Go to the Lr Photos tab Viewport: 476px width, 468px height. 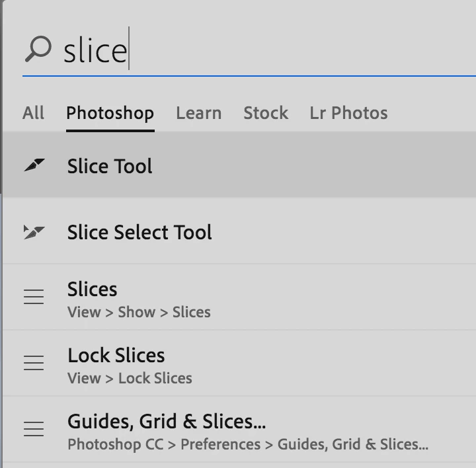[x=348, y=113]
